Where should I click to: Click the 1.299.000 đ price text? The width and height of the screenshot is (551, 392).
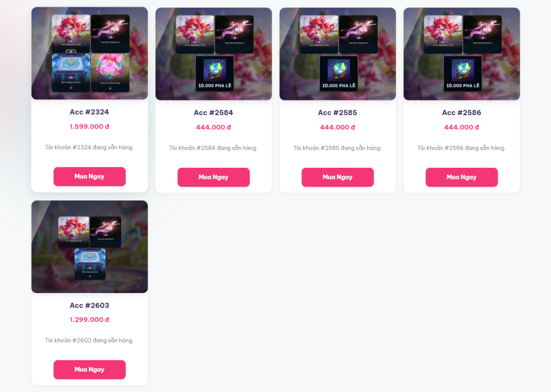[x=89, y=319]
